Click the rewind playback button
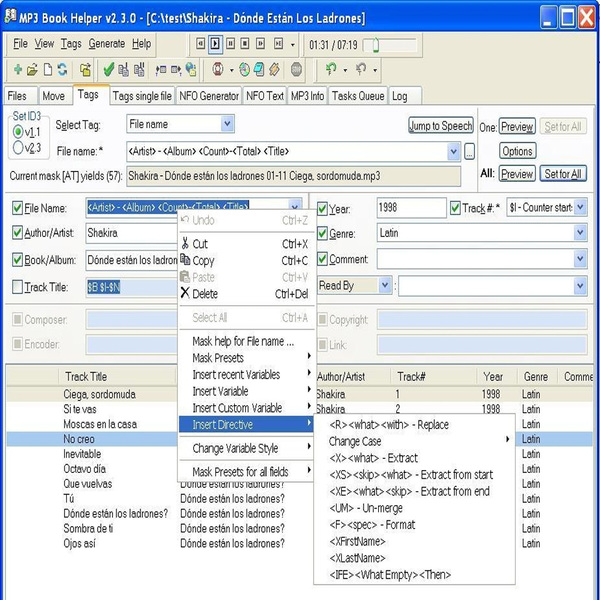The width and height of the screenshot is (600, 600). (200, 44)
